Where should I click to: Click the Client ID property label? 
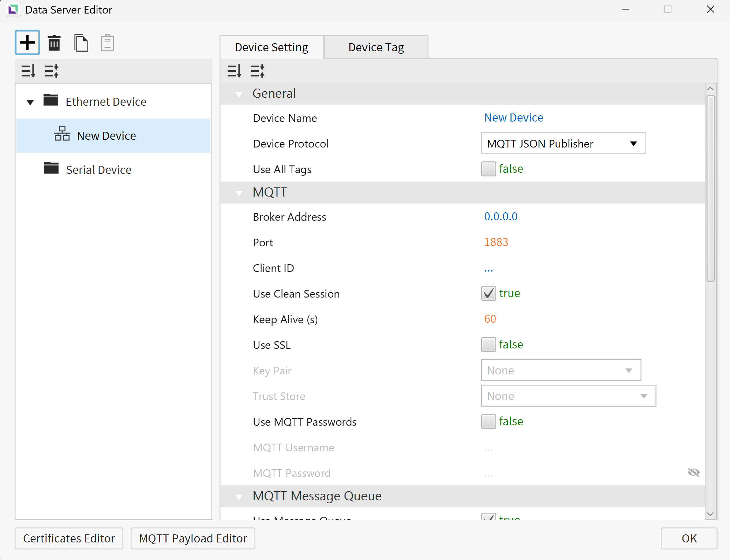click(x=273, y=268)
